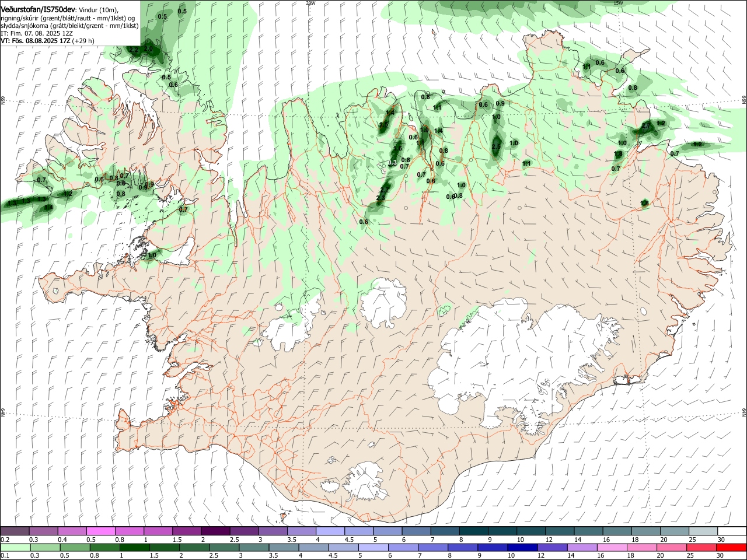Click the round white glacier in central Iceland
The width and height of the screenshot is (747, 560).
pos(383,303)
